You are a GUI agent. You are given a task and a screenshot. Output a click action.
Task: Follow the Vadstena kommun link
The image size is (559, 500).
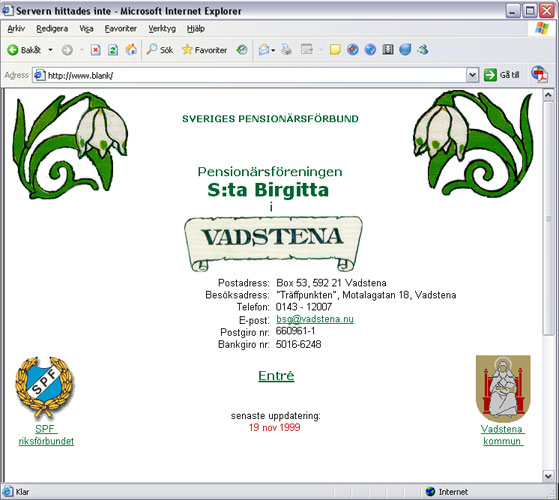click(x=503, y=435)
